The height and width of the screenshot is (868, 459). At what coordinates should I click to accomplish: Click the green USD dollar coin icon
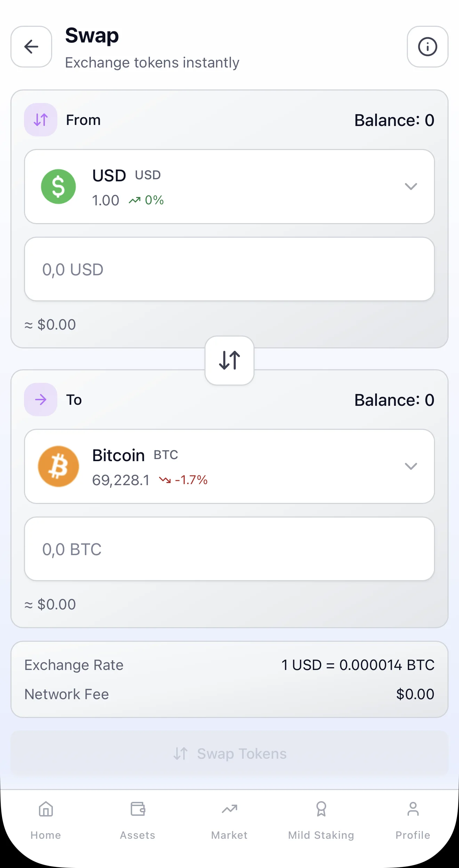point(58,187)
